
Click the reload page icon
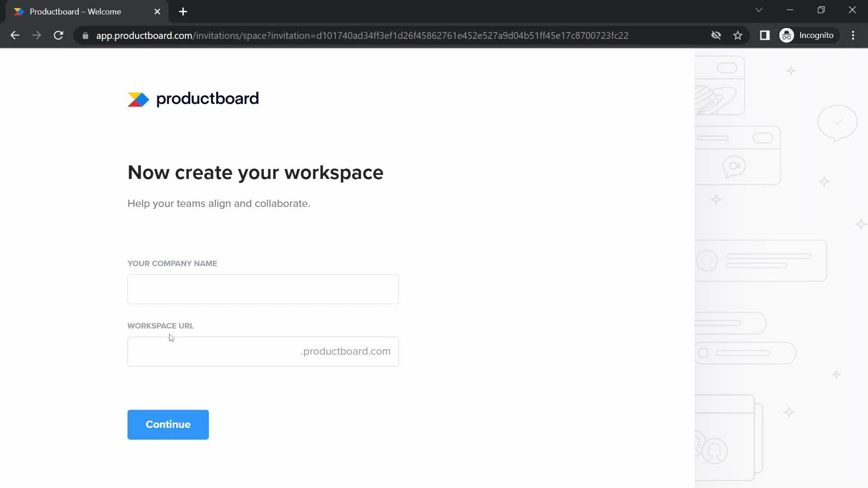(58, 36)
